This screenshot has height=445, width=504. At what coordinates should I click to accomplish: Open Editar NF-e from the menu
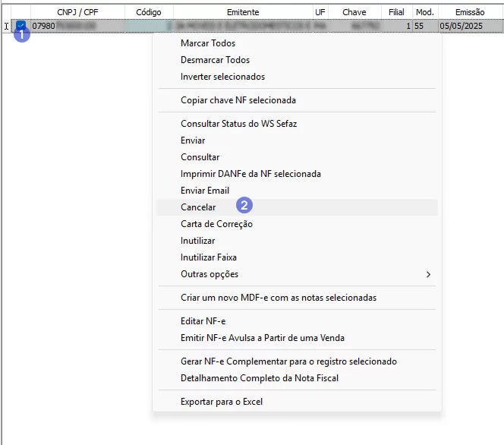click(x=203, y=321)
